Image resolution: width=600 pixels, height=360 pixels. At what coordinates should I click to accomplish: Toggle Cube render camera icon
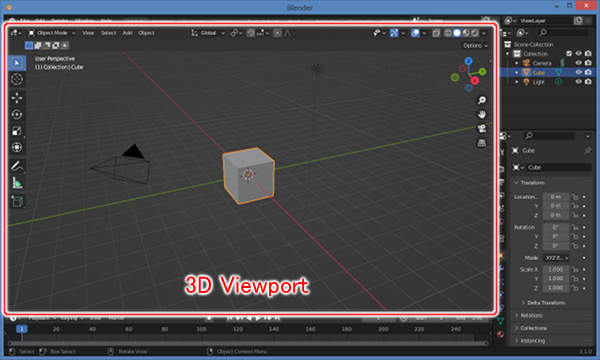click(588, 72)
